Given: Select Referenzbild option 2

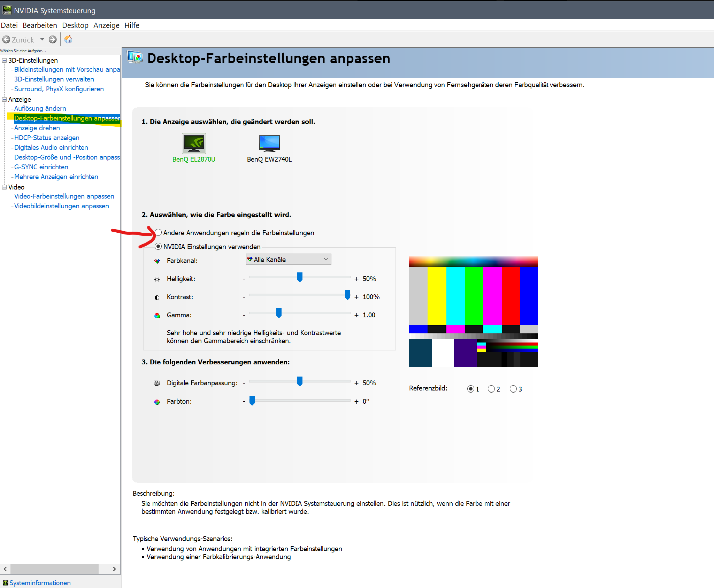Looking at the screenshot, I should coord(491,389).
